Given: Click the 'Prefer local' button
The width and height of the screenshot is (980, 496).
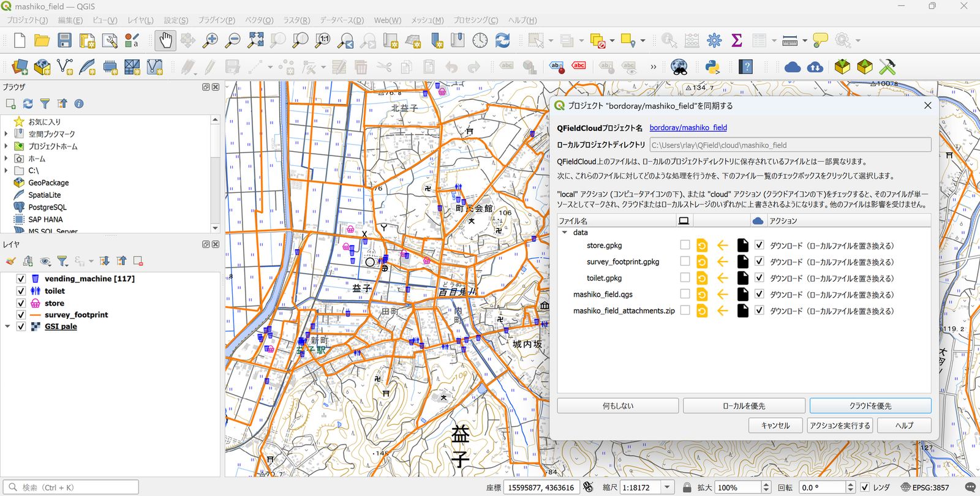Looking at the screenshot, I should pyautogui.click(x=744, y=406).
